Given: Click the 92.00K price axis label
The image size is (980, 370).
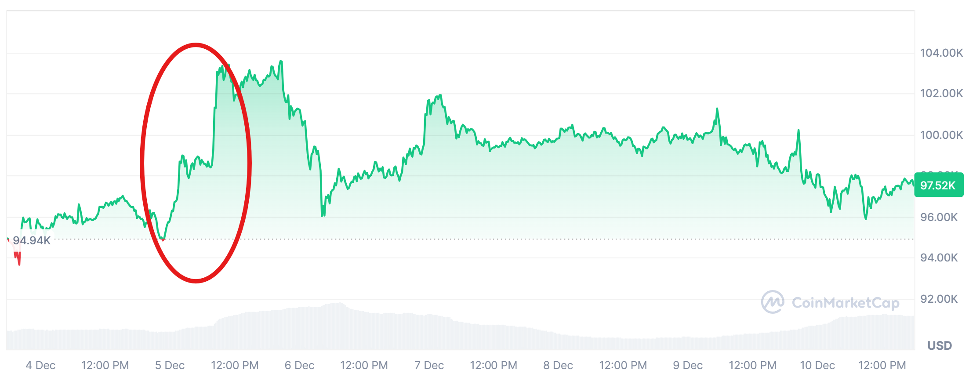Looking at the screenshot, I should point(939,299).
